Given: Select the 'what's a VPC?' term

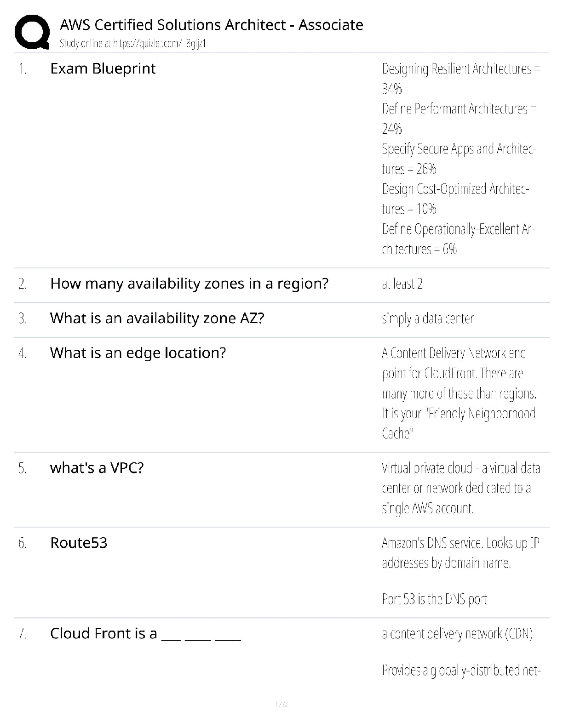Looking at the screenshot, I should pos(97,468).
